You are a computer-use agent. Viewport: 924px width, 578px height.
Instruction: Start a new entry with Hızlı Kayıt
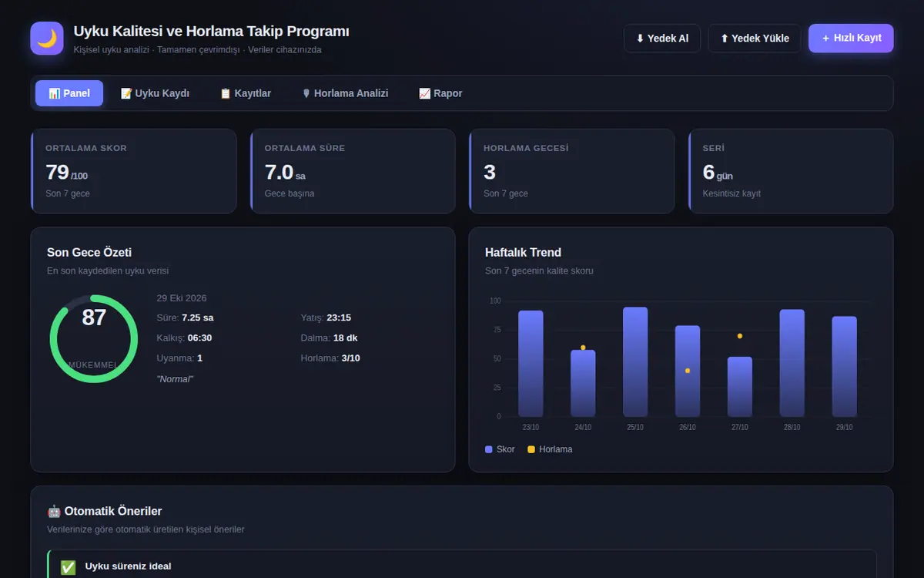pos(851,38)
